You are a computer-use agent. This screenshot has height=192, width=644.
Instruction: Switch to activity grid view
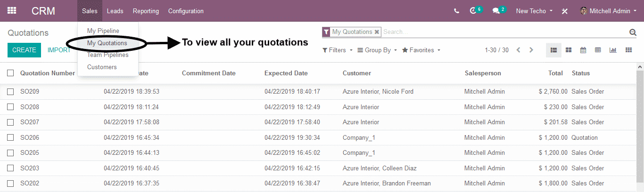[628, 50]
